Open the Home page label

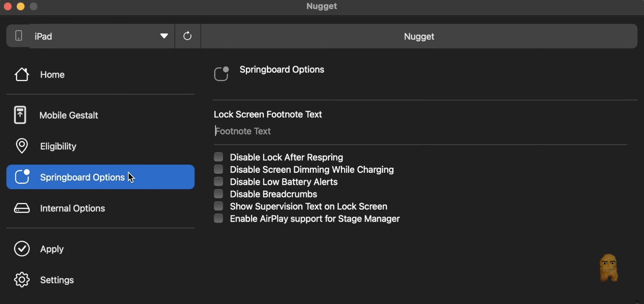click(x=52, y=75)
